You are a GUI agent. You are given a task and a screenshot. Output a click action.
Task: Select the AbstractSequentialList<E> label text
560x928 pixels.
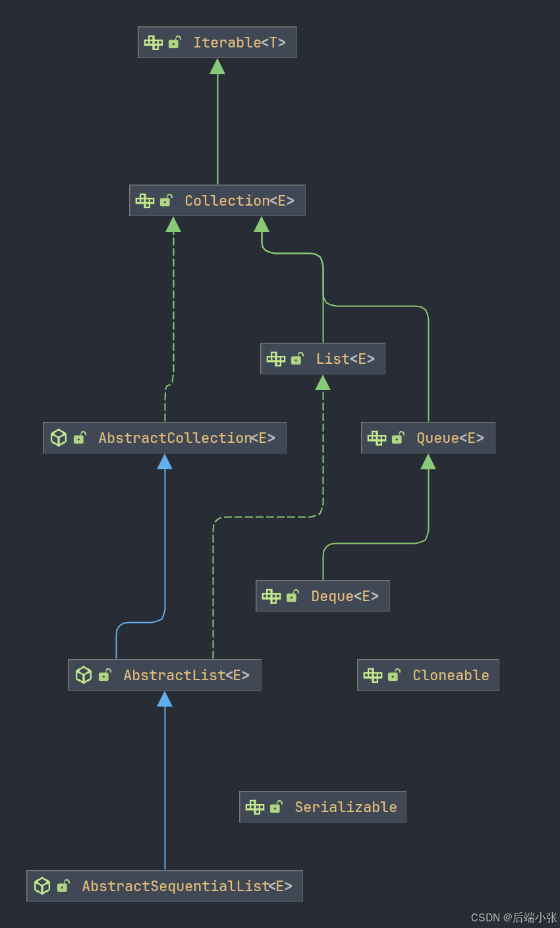(187, 886)
